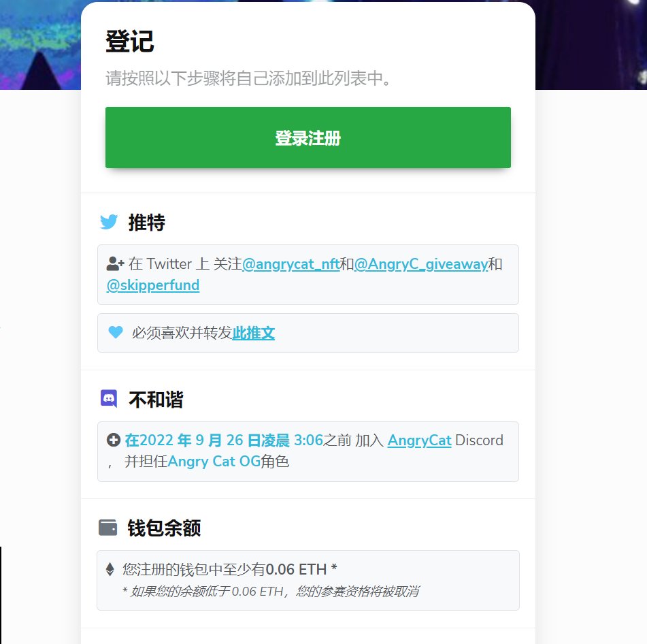
Task: Click the Discord logo icon beside 不和谐
Action: coord(109,399)
